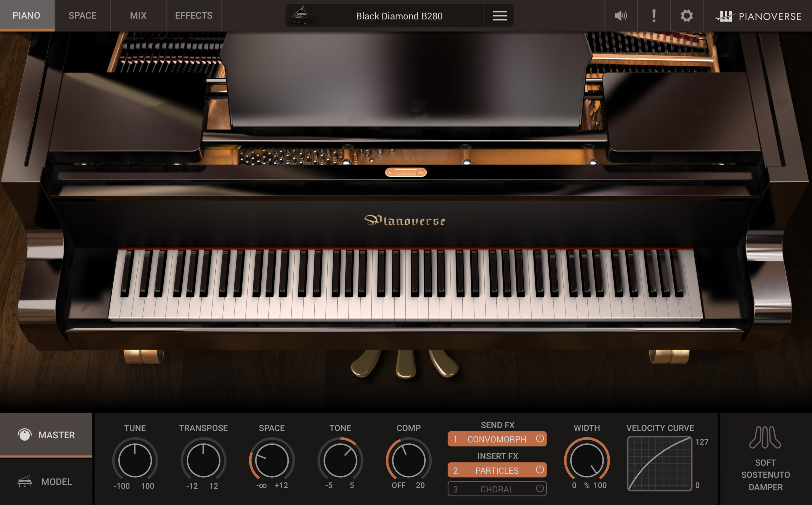Switch to the Effects tab

[193, 15]
